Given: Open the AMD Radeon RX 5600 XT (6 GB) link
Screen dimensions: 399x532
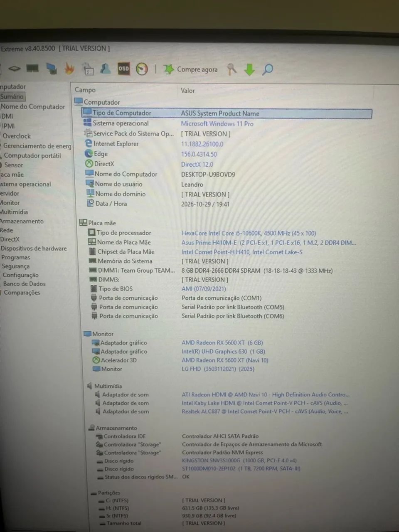Looking at the screenshot, I should pyautogui.click(x=222, y=343).
